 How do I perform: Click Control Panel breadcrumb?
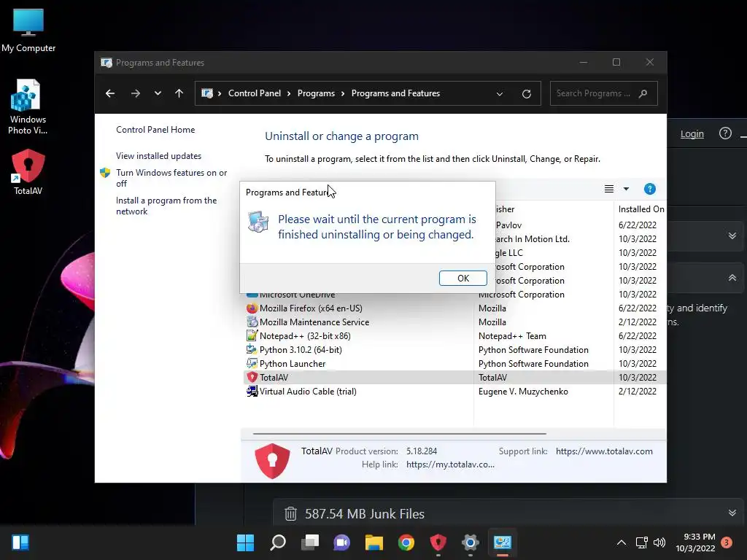pos(255,93)
